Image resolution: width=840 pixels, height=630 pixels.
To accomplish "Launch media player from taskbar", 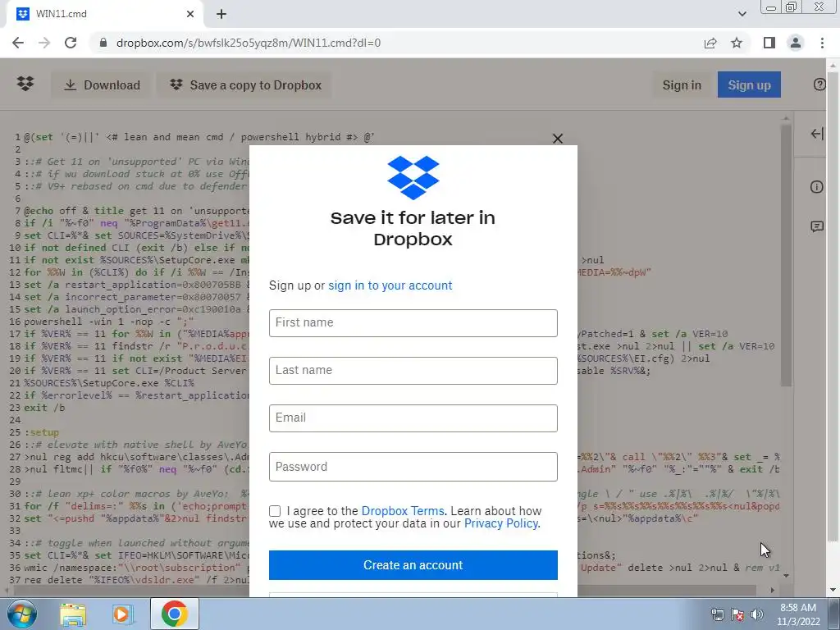I will (x=123, y=614).
